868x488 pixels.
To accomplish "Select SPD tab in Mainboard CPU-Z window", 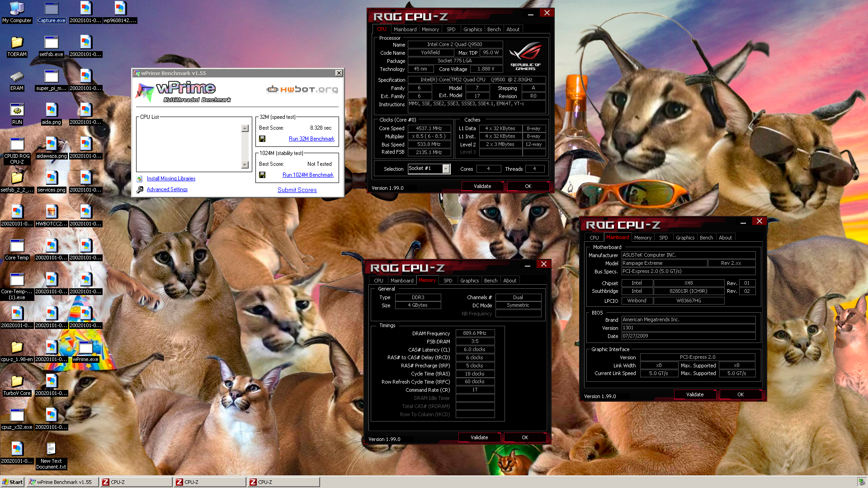I will [663, 238].
